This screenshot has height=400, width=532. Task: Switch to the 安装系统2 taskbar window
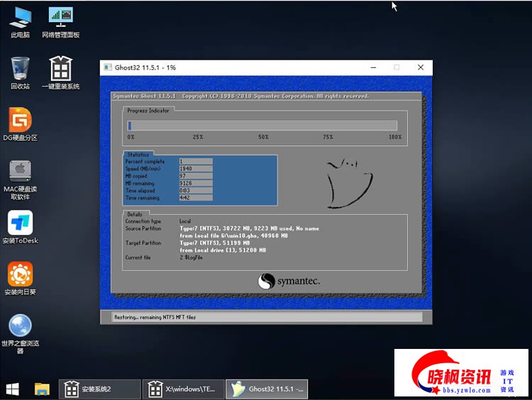99,389
